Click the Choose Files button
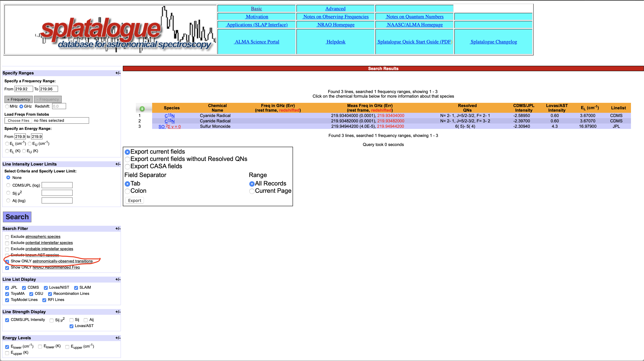Viewport: 644px width, 361px height. (x=19, y=121)
